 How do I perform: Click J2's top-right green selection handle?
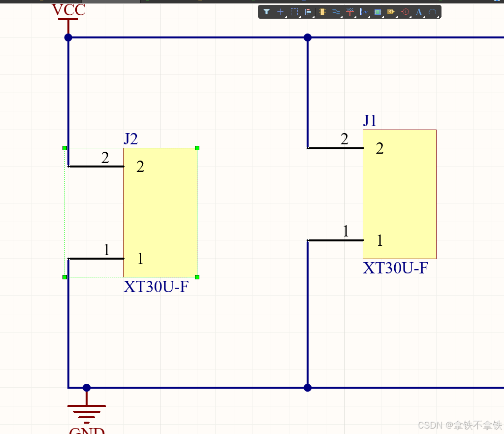coord(197,148)
